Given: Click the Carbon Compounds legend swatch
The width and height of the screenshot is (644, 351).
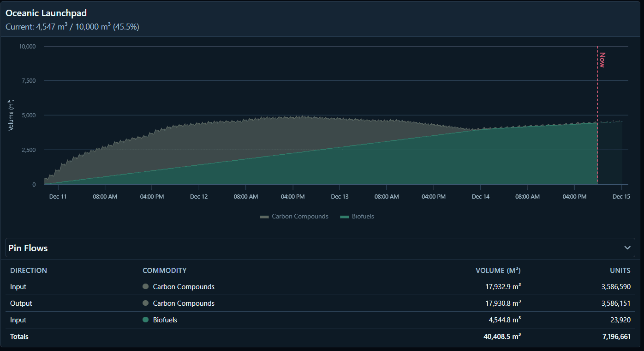Looking at the screenshot, I should click(x=265, y=216).
